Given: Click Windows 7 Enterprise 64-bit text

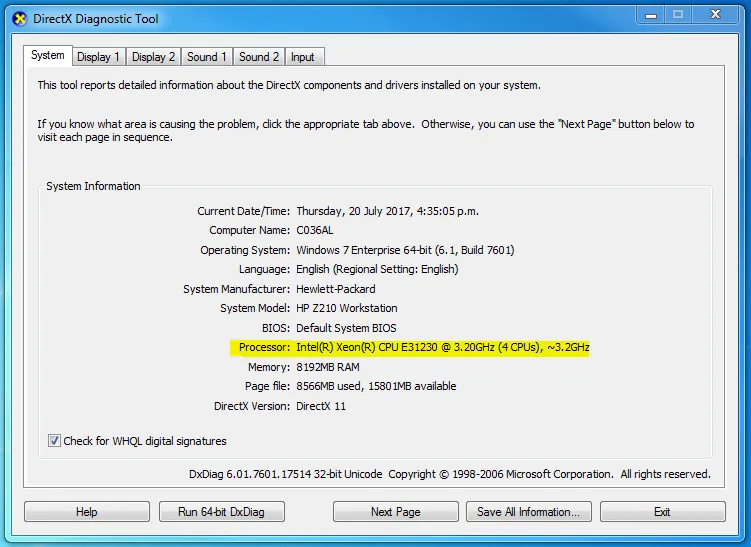Looking at the screenshot, I should [364, 250].
